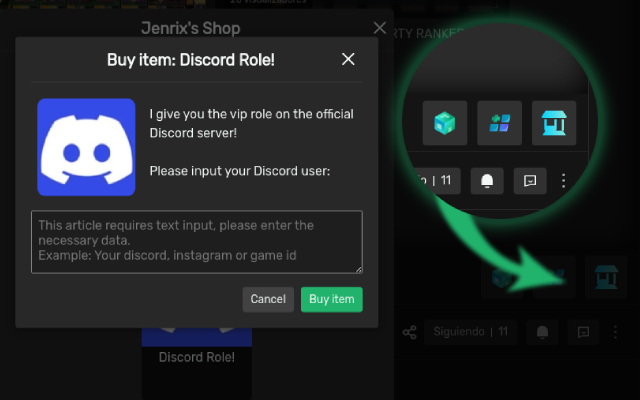Click the dimmed Siguiendo | 11 follow button
Viewport: 640px width, 400px height.
pyautogui.click(x=470, y=331)
